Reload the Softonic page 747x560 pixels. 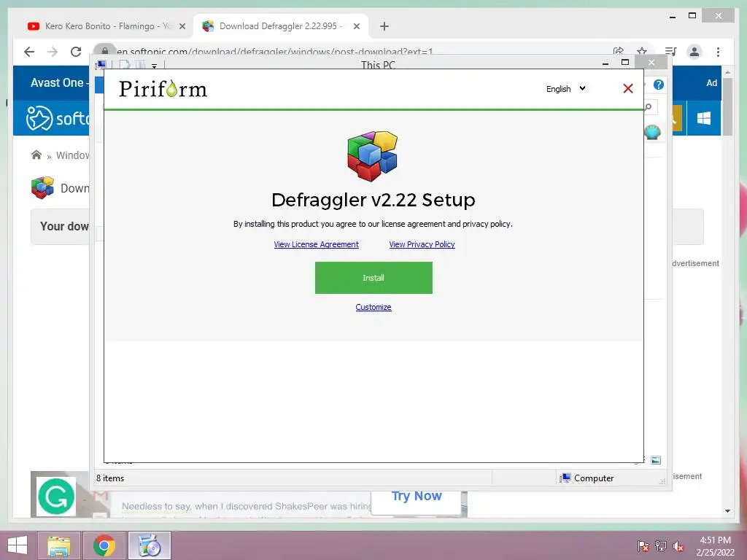coord(76,52)
